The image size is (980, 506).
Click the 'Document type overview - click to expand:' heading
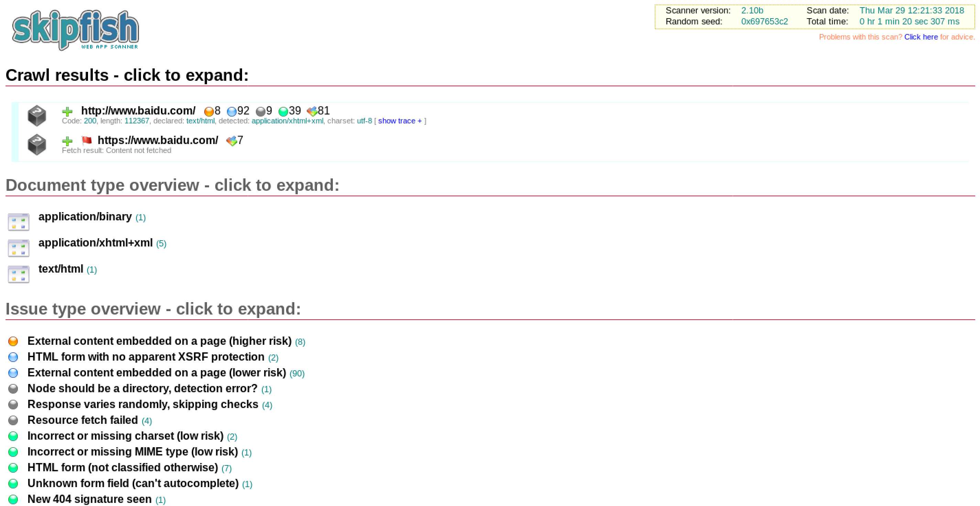tap(172, 185)
